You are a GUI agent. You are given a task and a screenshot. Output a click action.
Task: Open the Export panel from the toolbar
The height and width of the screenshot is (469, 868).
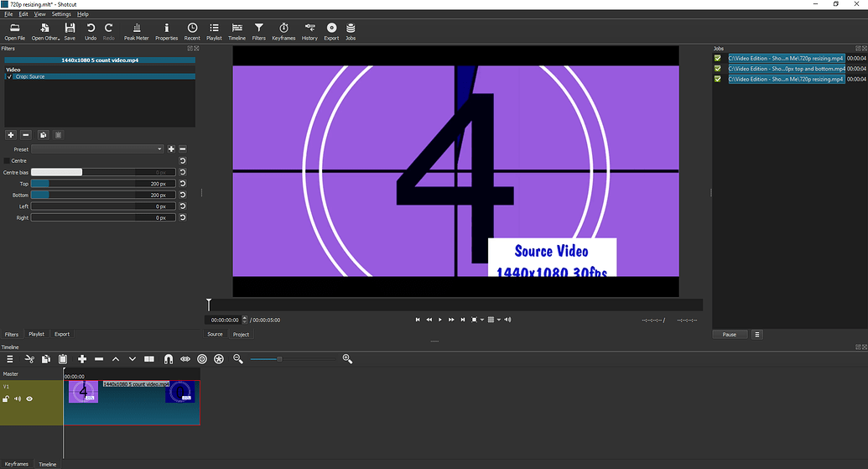(x=331, y=32)
